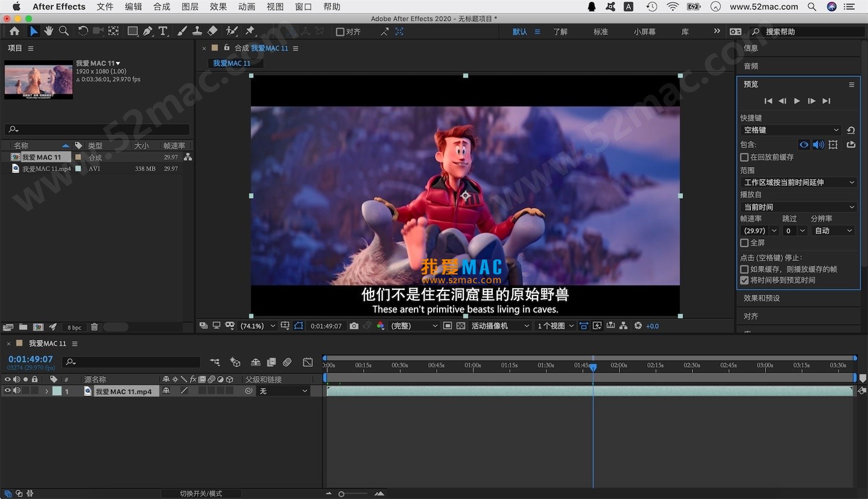Select the Selection arrow tool
This screenshot has height=499, width=868.
pyautogui.click(x=34, y=31)
